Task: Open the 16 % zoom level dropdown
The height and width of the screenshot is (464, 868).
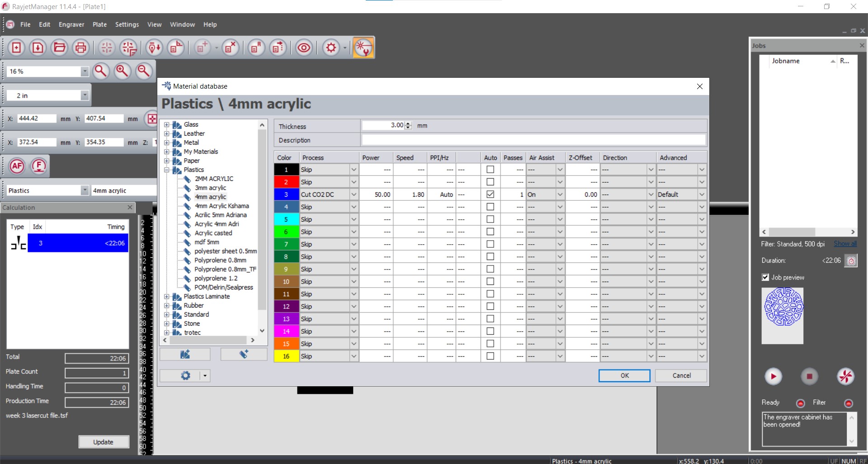Action: pos(85,71)
